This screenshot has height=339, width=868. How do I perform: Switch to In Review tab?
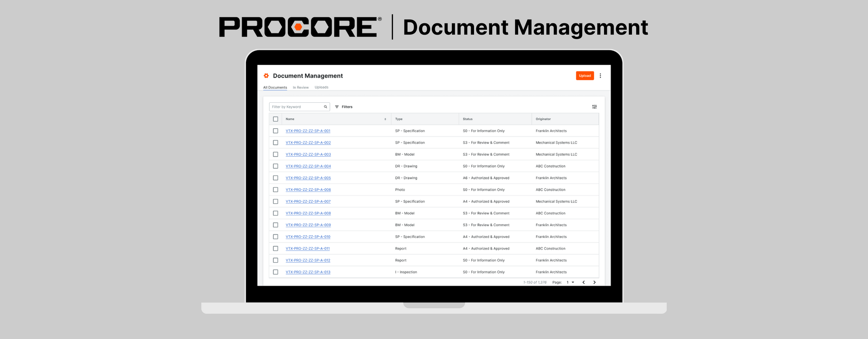tap(301, 88)
